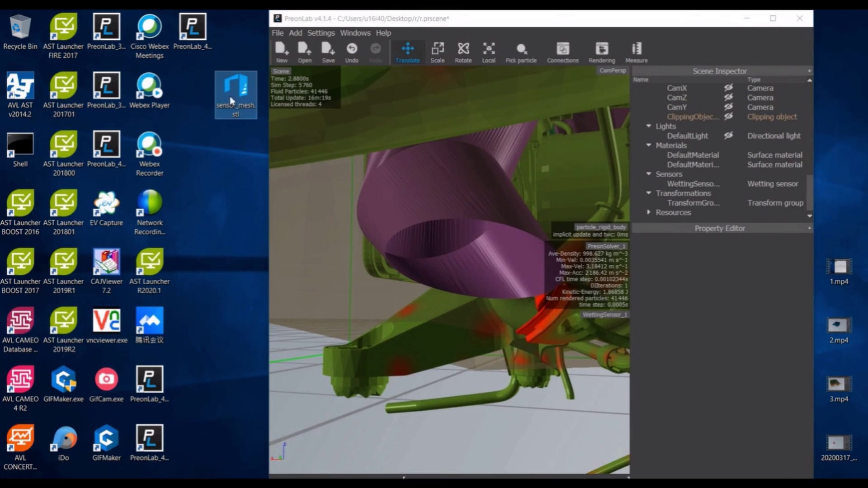Screen dimensions: 868x488
Task: Toggle visibility of DefaultLight
Action: tap(728, 136)
